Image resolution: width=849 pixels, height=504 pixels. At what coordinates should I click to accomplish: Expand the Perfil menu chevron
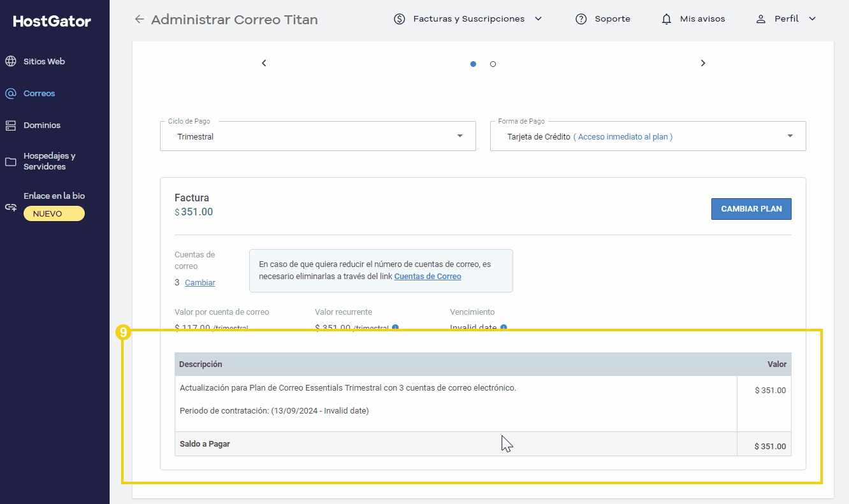[812, 19]
